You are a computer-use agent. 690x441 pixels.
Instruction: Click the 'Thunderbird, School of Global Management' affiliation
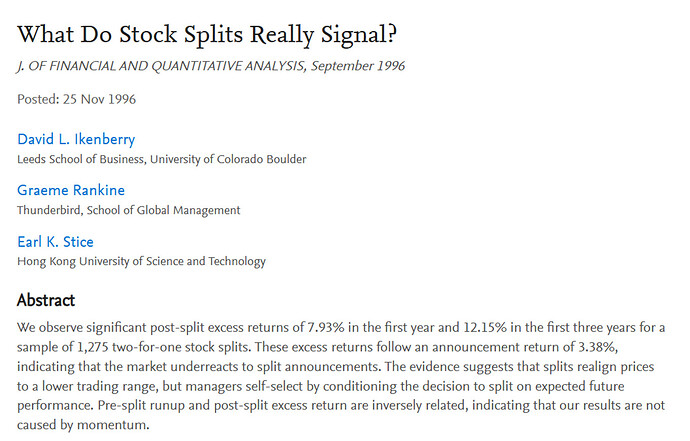click(x=128, y=210)
